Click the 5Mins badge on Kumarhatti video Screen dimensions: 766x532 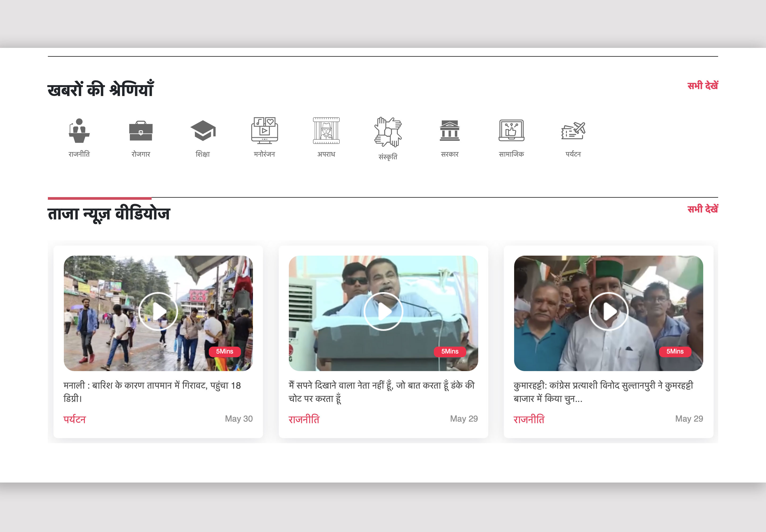click(675, 352)
